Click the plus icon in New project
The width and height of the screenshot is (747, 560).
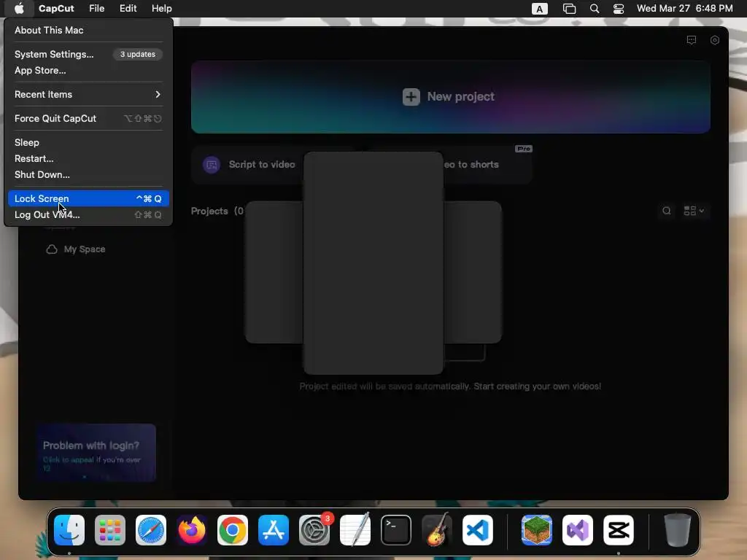pos(411,97)
